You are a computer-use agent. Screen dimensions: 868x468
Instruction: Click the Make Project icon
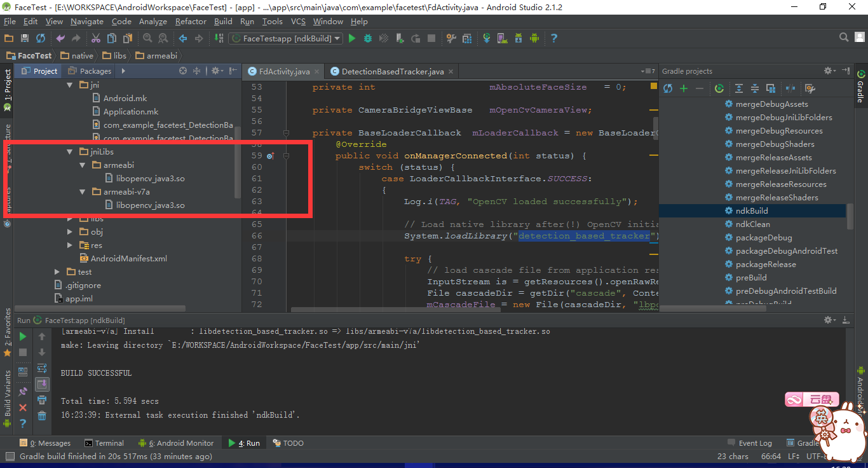pos(218,38)
